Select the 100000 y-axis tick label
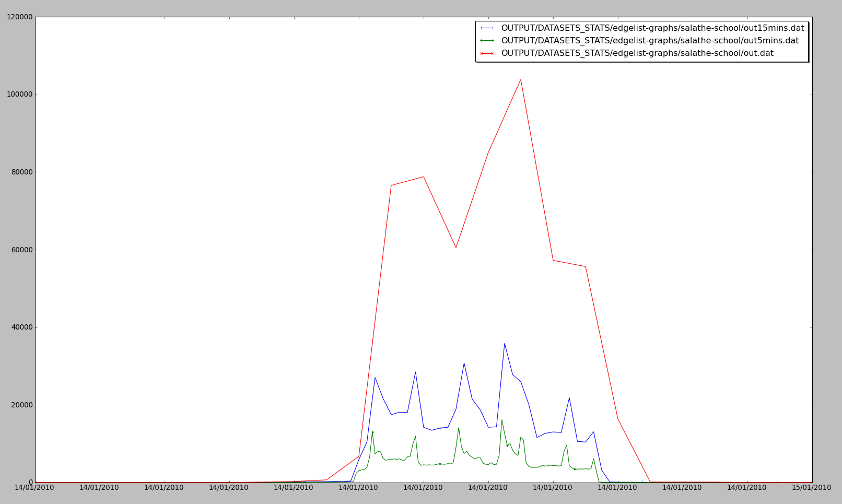The image size is (842, 504). coord(19,95)
